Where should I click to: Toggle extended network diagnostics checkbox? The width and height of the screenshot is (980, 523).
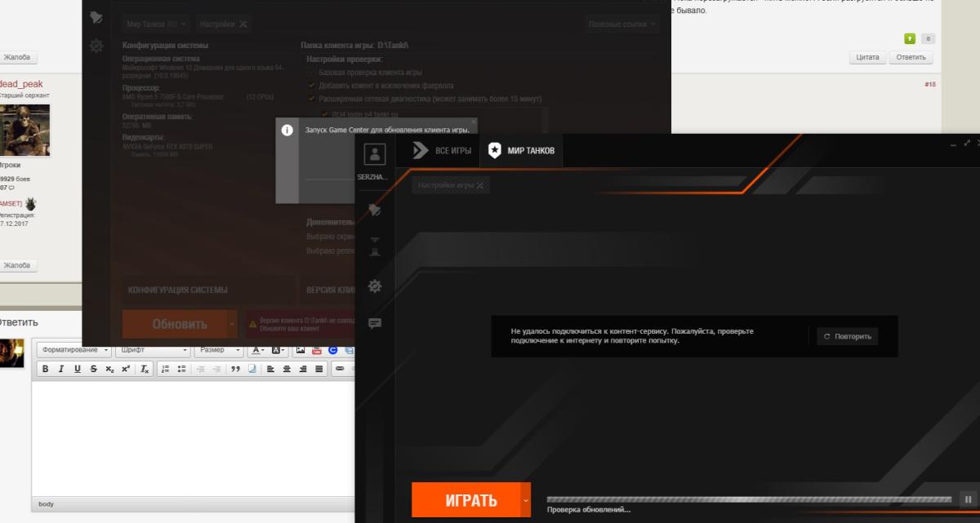(311, 98)
